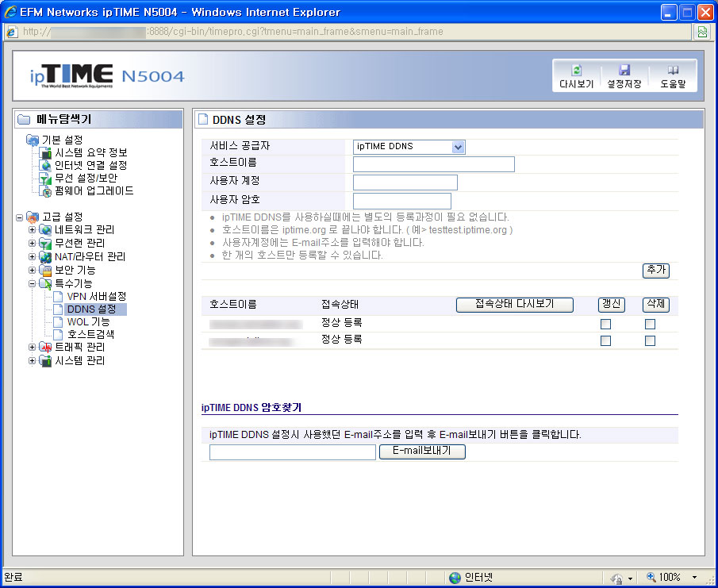
Task: Click the 인터넷 security zone indicator
Action: point(470,578)
